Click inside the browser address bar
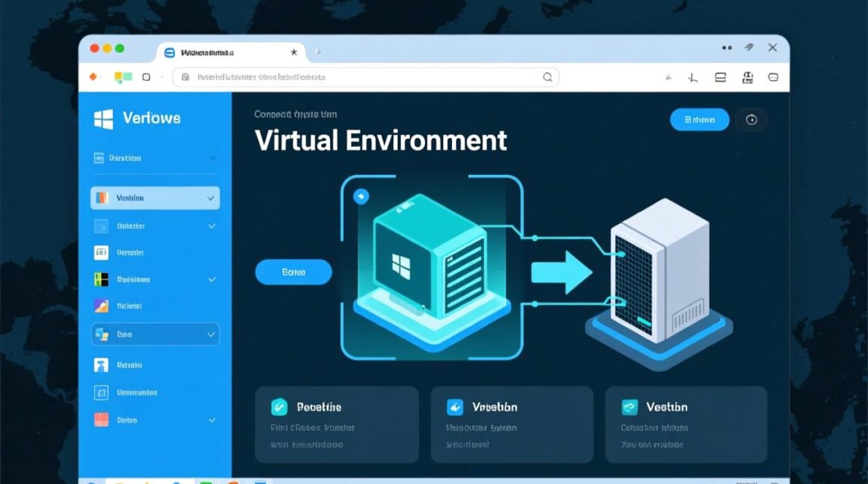Viewport: 868px width, 484px height. tap(362, 77)
